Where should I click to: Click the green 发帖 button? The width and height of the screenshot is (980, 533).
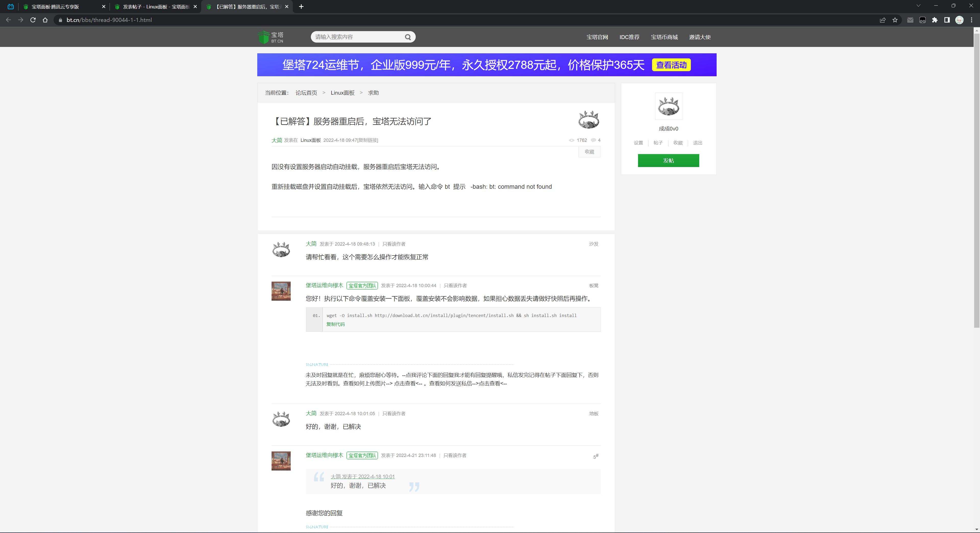668,160
